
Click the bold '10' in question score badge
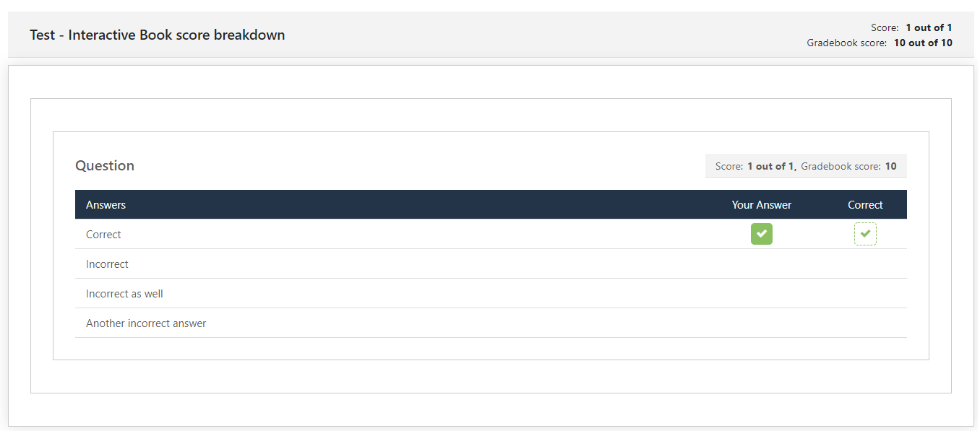[x=891, y=166]
